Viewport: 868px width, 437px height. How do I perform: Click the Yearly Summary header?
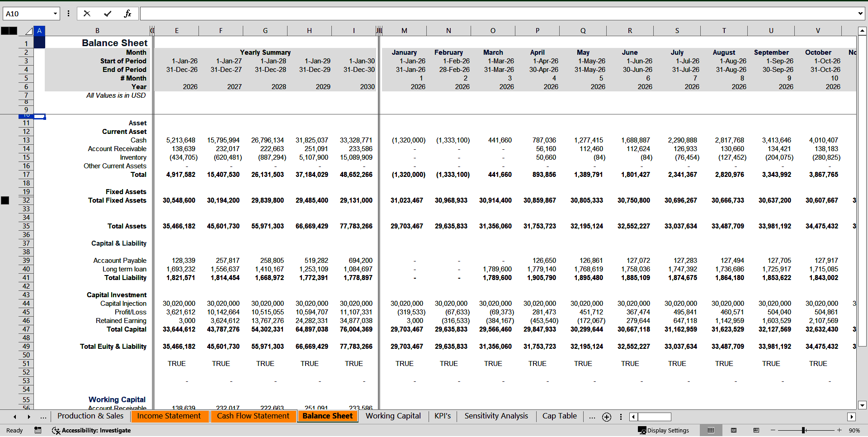(265, 52)
